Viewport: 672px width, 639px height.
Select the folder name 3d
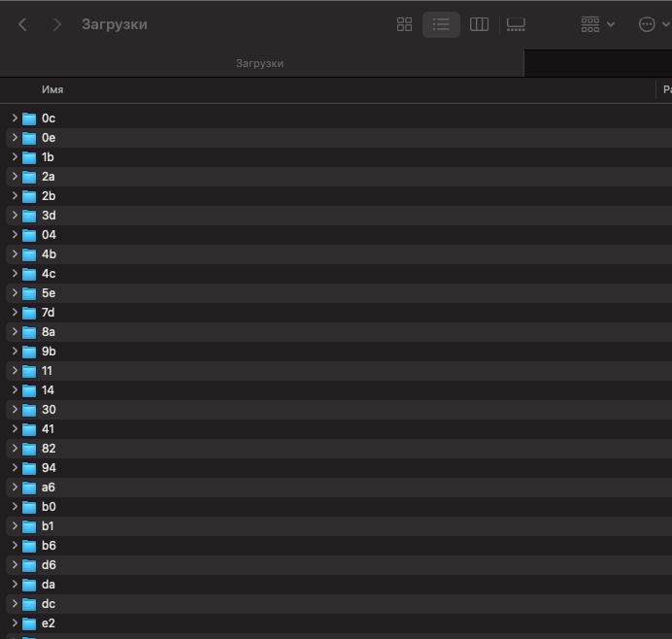pyautogui.click(x=49, y=216)
